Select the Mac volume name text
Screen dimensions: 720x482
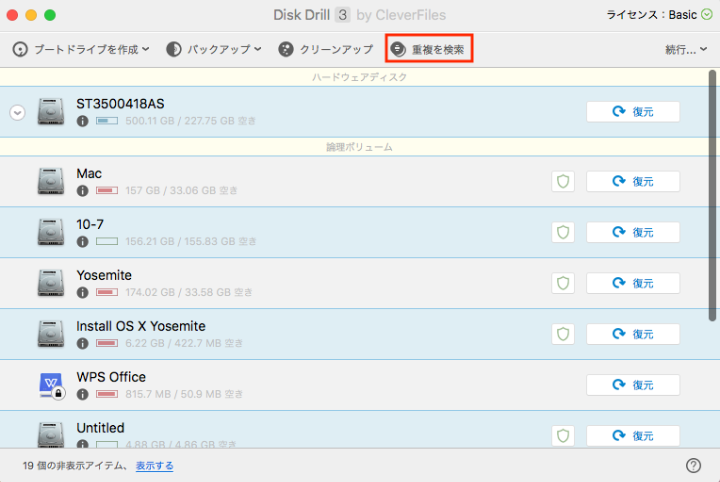[89, 174]
